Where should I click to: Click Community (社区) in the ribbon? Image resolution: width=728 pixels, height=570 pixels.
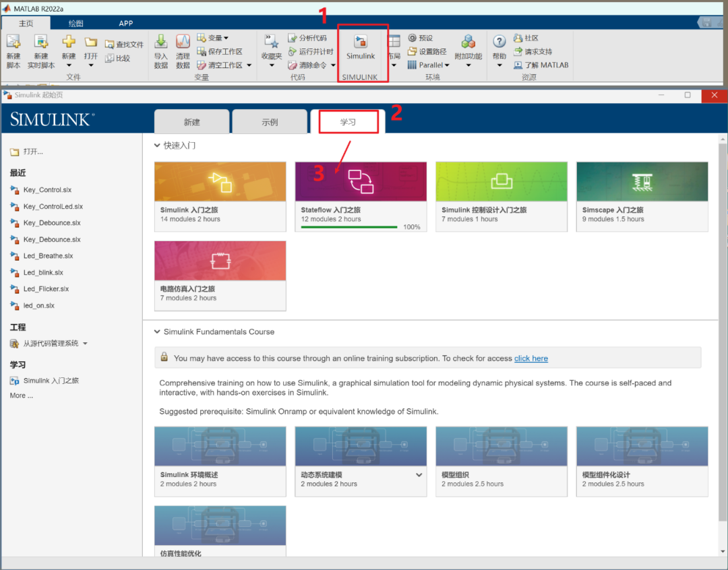526,38
